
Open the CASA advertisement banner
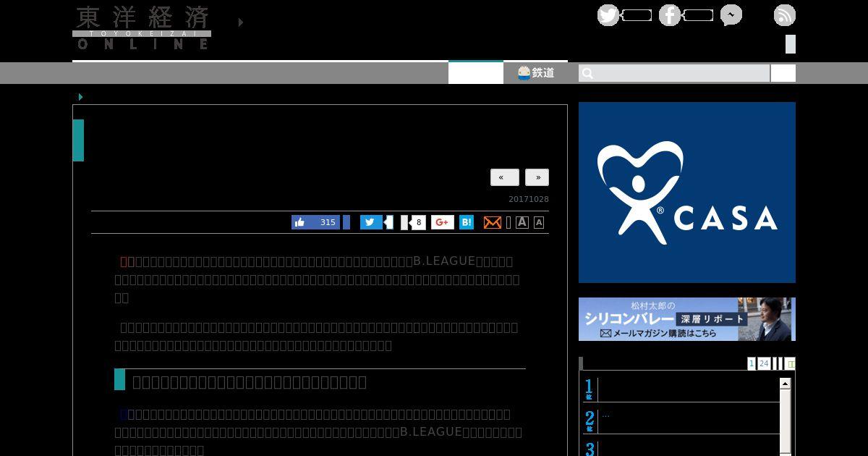click(x=687, y=193)
